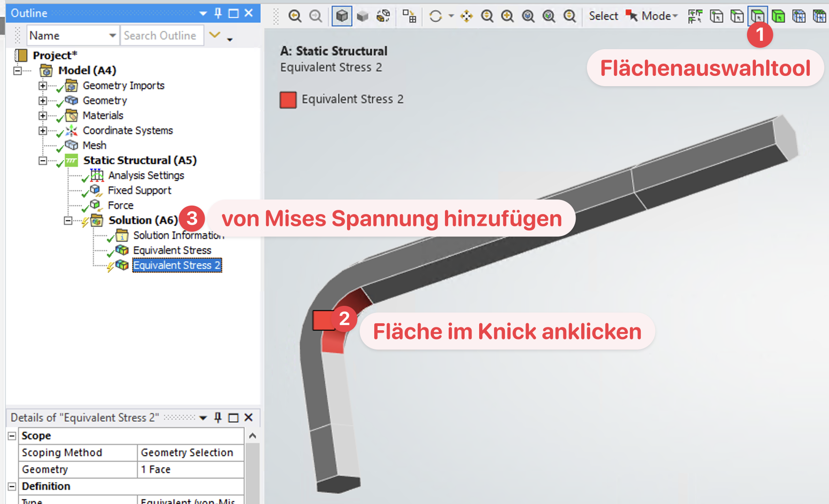829x504 pixels.
Task: Activate the Rotate tool icon
Action: 435,15
